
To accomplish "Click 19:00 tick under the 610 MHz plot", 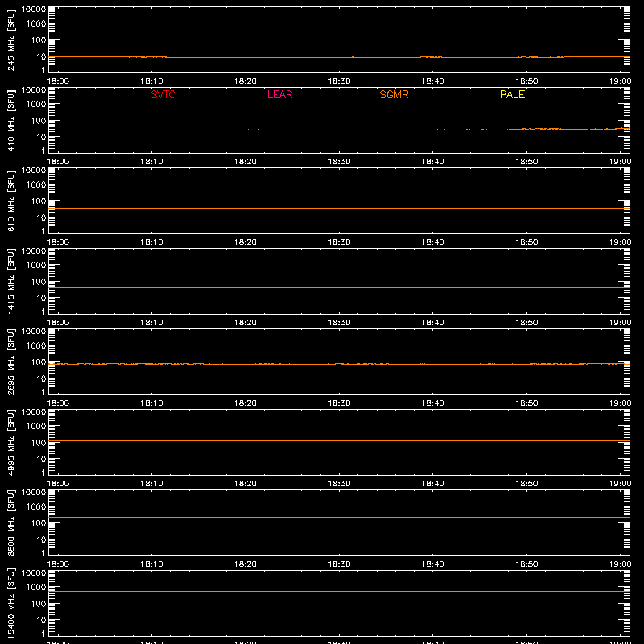I will click(620, 242).
